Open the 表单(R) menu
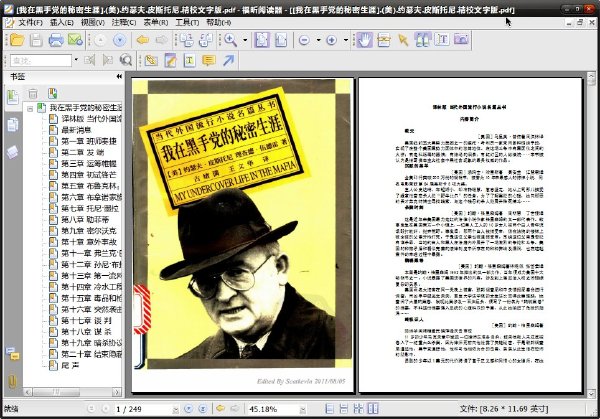The width and height of the screenshot is (600, 419). point(155,23)
